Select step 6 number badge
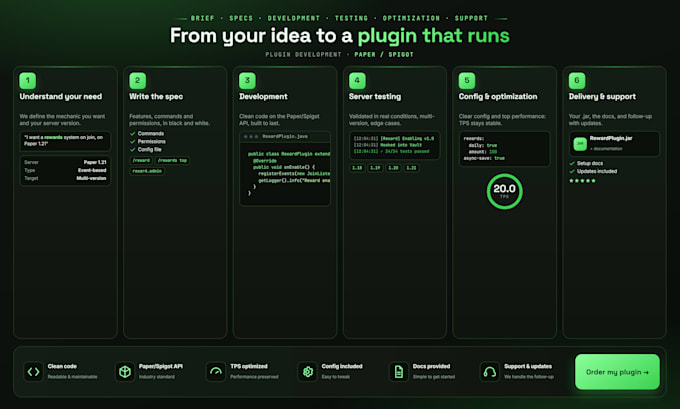The height and width of the screenshot is (409, 680). pyautogui.click(x=577, y=81)
